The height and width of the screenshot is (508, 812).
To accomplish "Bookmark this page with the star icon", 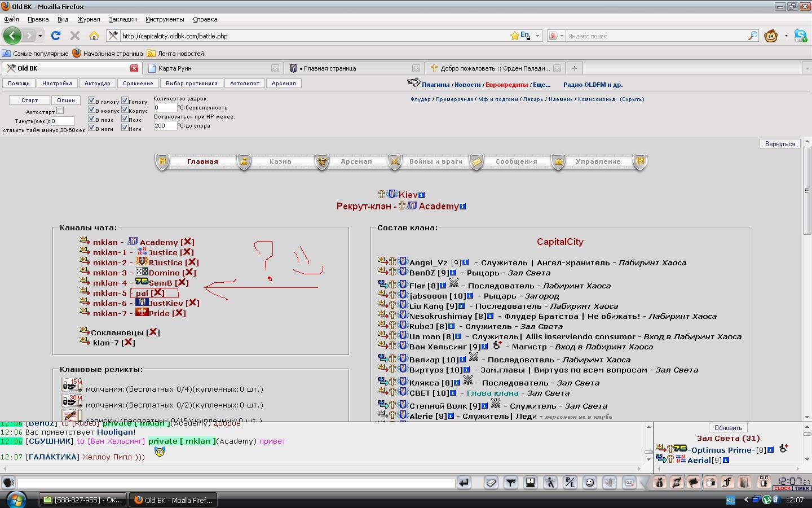I will [x=514, y=36].
